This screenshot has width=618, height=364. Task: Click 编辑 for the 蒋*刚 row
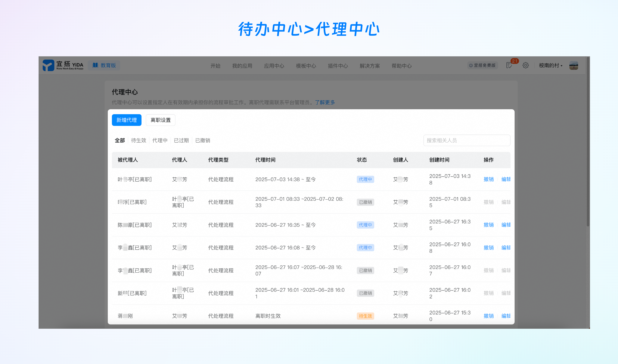[x=506, y=316]
